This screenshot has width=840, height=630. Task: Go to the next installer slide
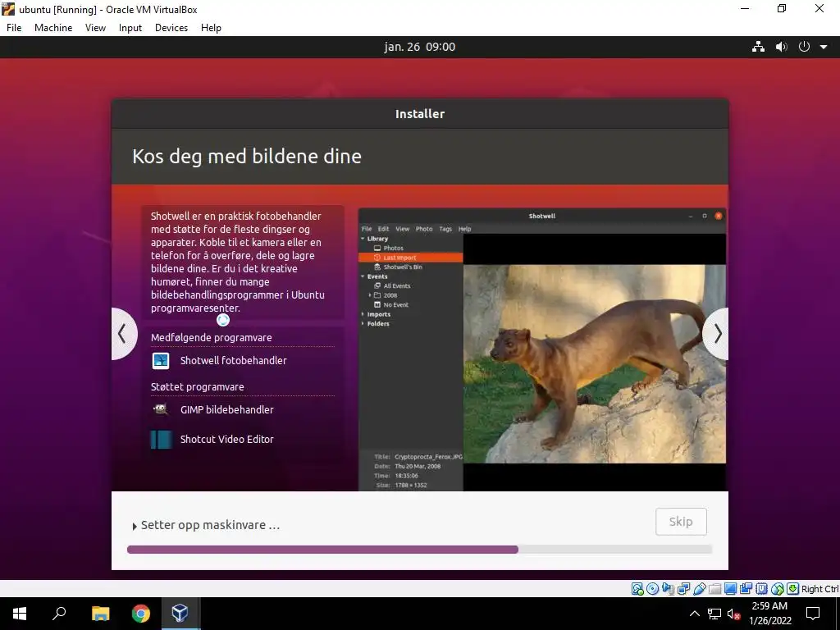point(716,334)
